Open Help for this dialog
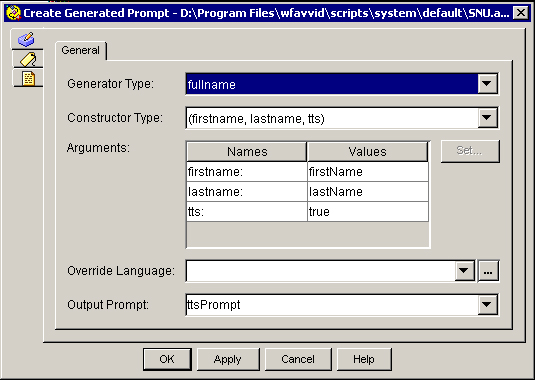This screenshot has width=535, height=380. [x=364, y=359]
